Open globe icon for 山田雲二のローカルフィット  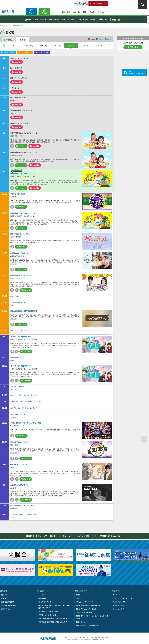pyautogui.click(x=12, y=269)
